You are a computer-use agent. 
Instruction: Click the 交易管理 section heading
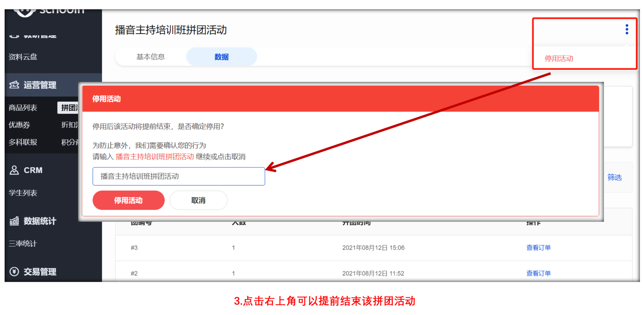click(40, 272)
